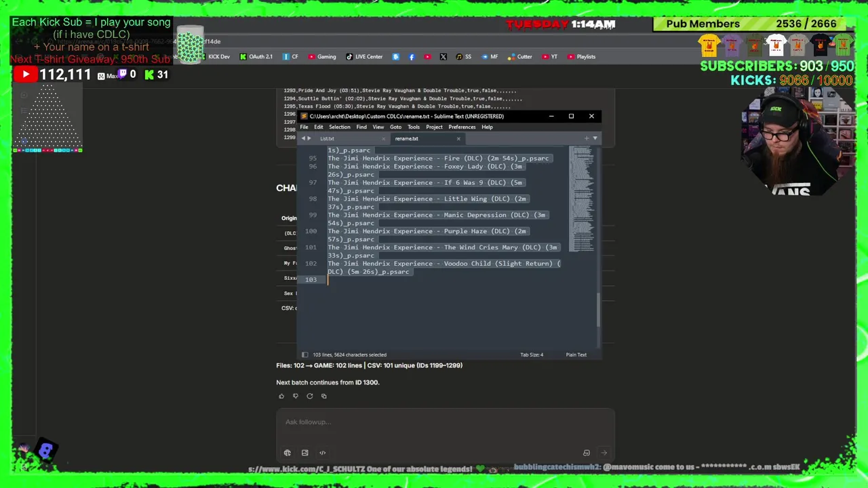This screenshot has height=488, width=868.
Task: Focus the Ask followup input field
Action: pos(445,422)
